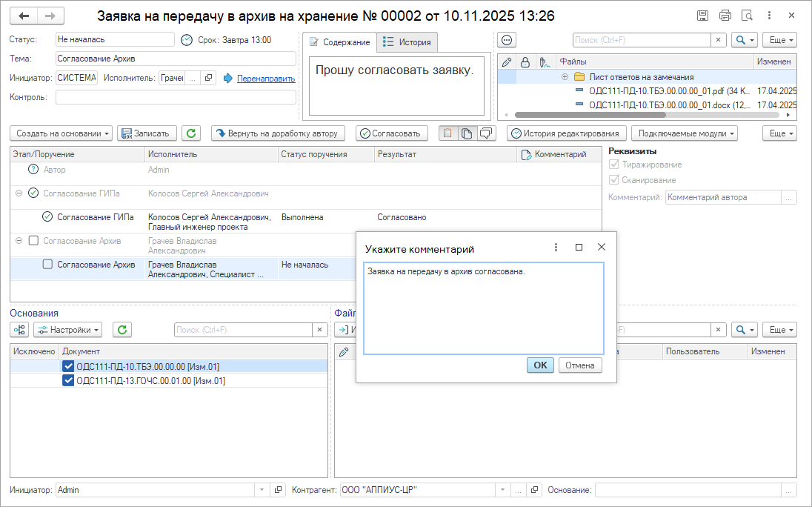This screenshot has height=507, width=812.
Task: Open the ellipsis menu above files list
Action: (507, 40)
